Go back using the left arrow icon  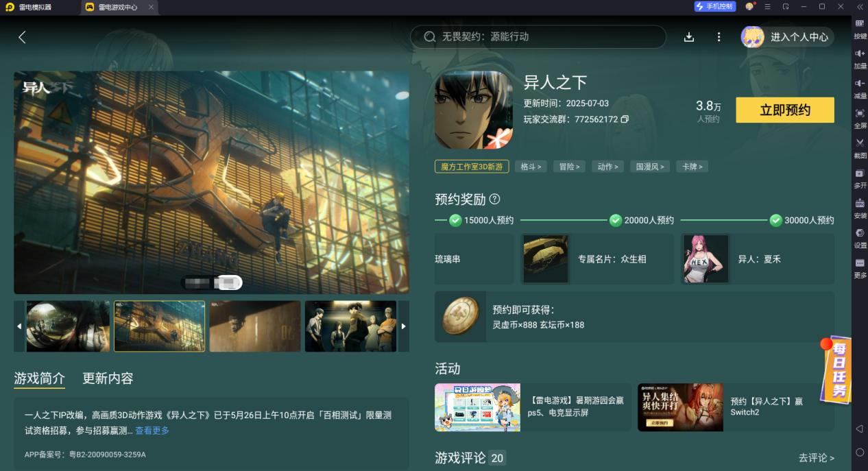[x=22, y=37]
